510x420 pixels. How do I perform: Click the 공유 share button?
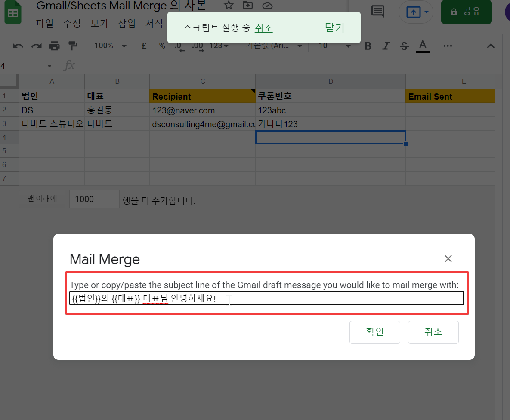tap(466, 12)
